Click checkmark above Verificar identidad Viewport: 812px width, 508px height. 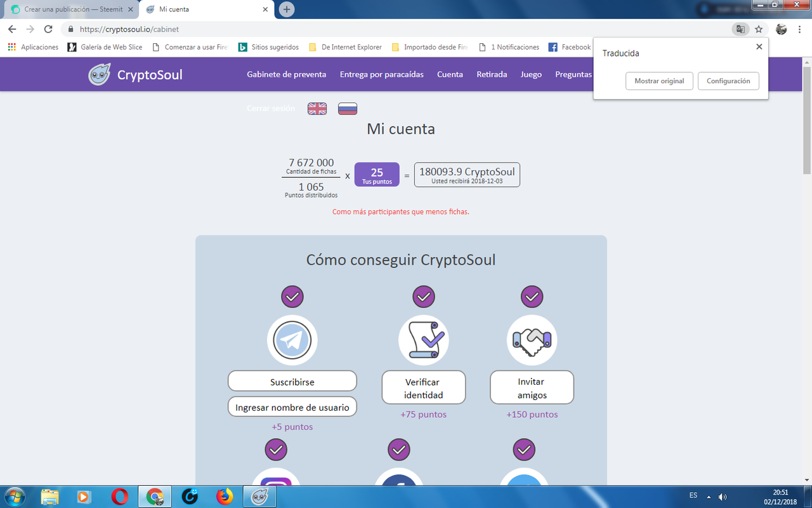click(424, 297)
